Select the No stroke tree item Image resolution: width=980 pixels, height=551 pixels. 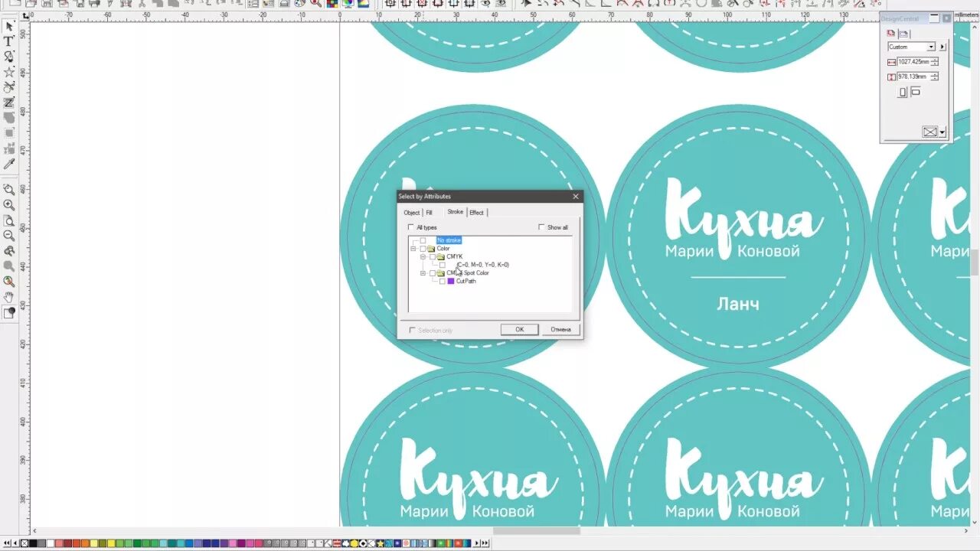click(x=449, y=240)
